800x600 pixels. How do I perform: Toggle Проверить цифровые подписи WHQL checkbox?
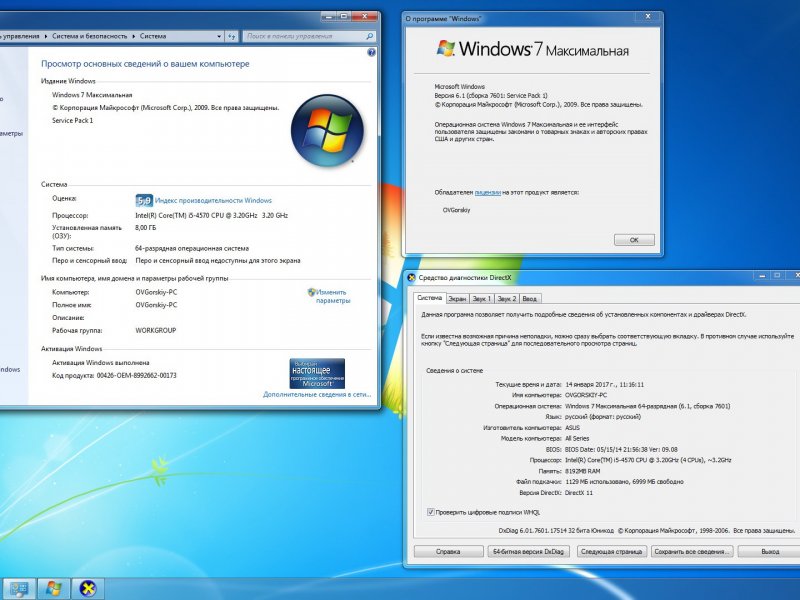click(x=430, y=512)
